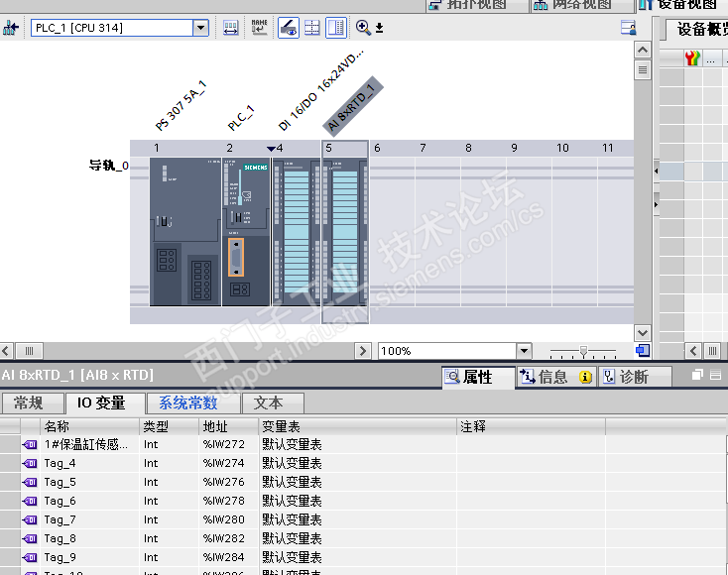Click the device view vertical scroll up arrow
The image size is (728, 575).
coord(643,50)
